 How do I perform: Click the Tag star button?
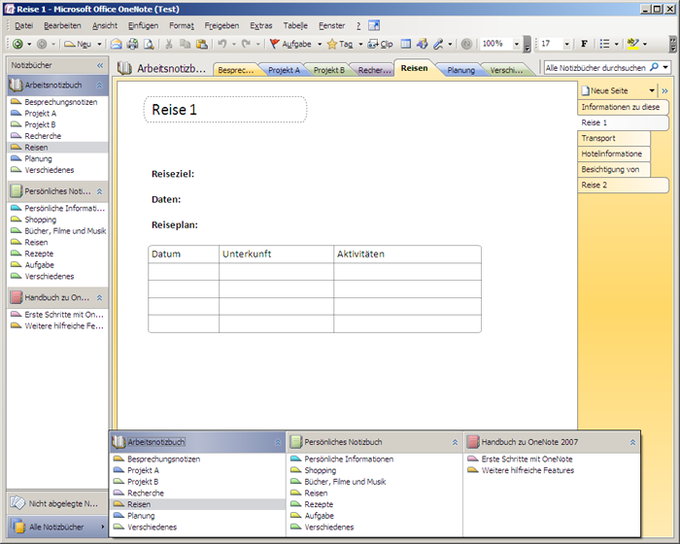pos(340,44)
